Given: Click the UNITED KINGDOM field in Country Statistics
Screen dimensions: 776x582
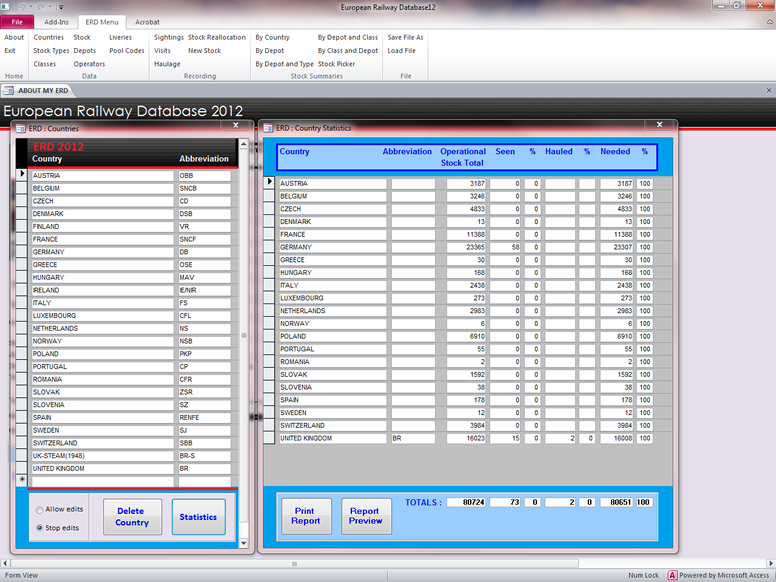Looking at the screenshot, I should (x=333, y=438).
